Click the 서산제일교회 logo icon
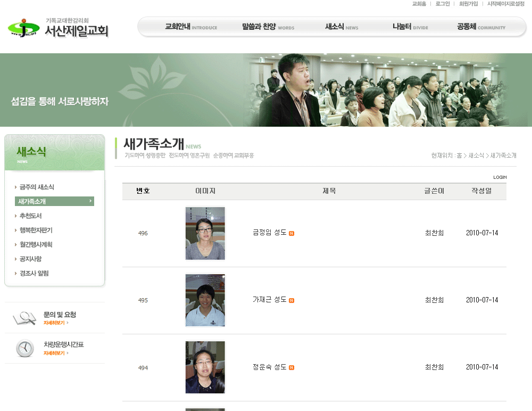This screenshot has height=411, width=532. [23, 28]
